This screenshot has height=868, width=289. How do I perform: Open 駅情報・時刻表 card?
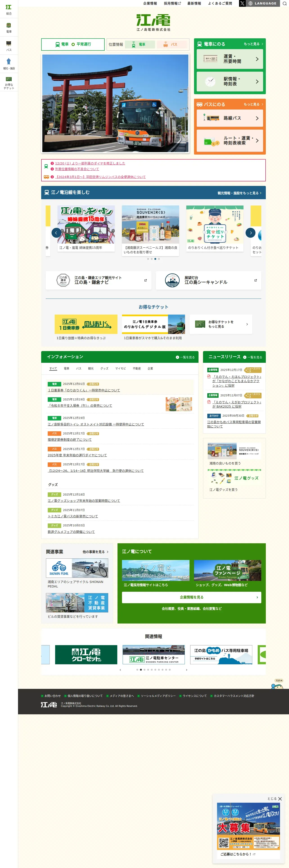(230, 82)
